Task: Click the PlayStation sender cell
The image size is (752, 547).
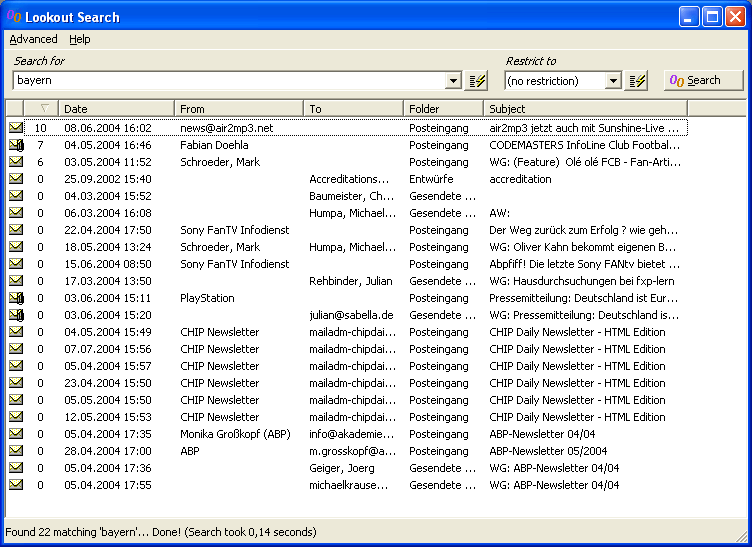Action: click(207, 298)
